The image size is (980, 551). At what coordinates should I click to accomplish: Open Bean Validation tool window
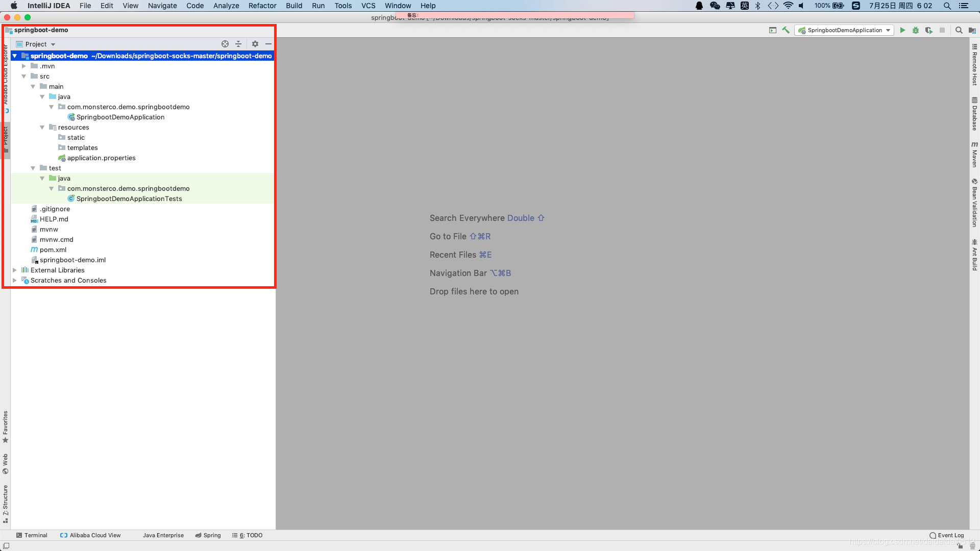(974, 203)
